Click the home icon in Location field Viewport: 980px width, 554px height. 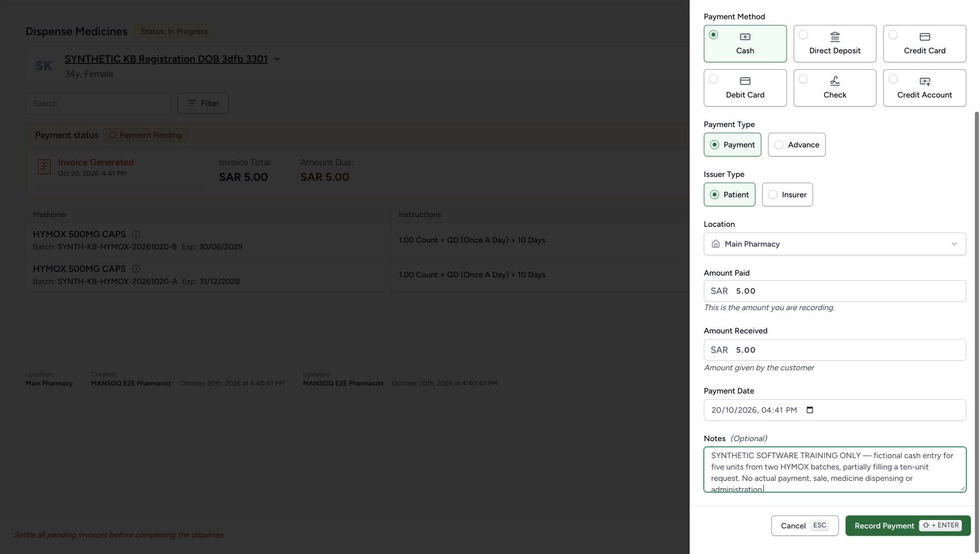tap(716, 244)
